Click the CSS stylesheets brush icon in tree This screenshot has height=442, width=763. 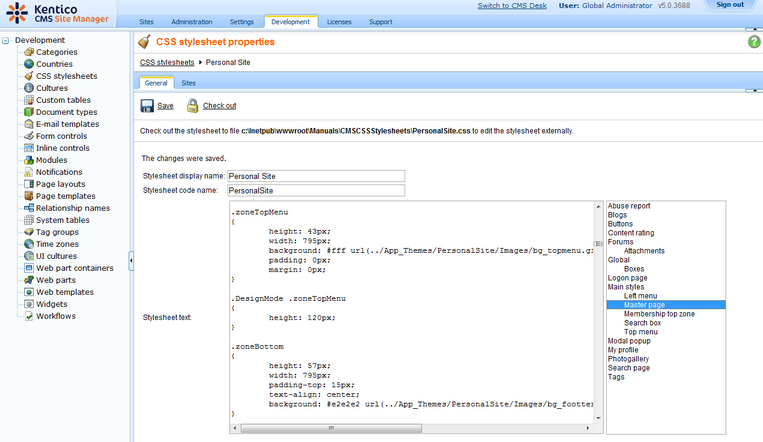[29, 76]
